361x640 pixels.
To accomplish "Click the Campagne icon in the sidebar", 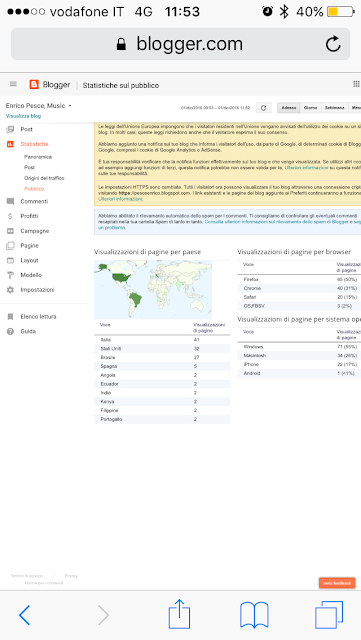I will (10, 231).
